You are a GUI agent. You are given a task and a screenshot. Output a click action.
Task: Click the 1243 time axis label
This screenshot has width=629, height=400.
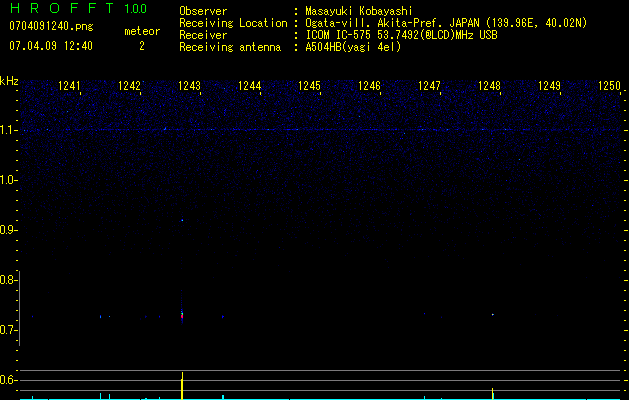tap(189, 86)
